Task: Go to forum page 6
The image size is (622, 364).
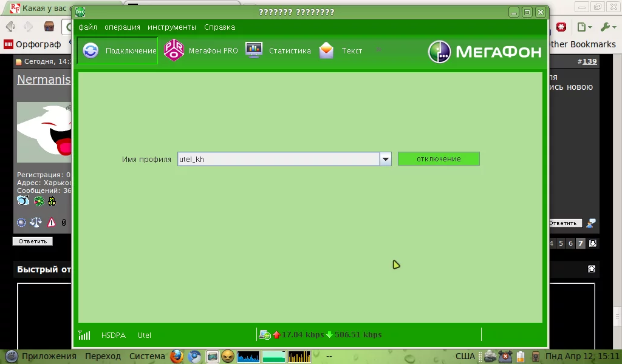Action: click(x=570, y=243)
